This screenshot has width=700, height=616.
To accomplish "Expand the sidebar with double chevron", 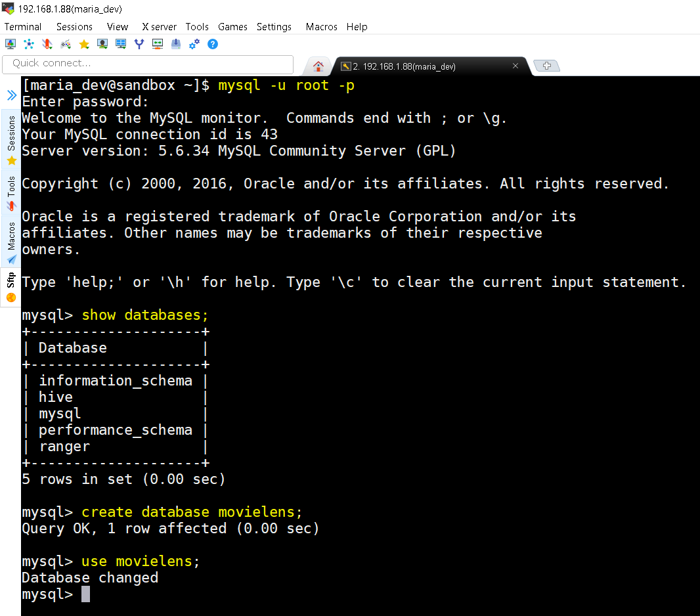I will (x=12, y=95).
